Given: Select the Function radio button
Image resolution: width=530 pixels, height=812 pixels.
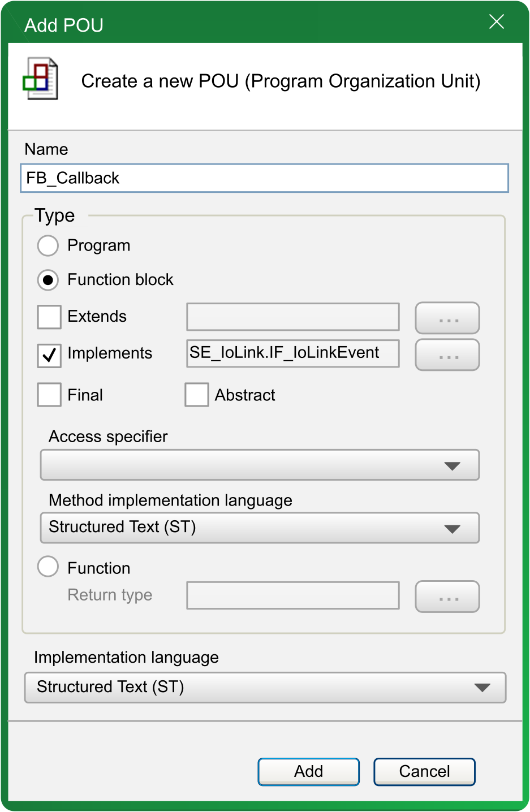Looking at the screenshot, I should coord(48,566).
